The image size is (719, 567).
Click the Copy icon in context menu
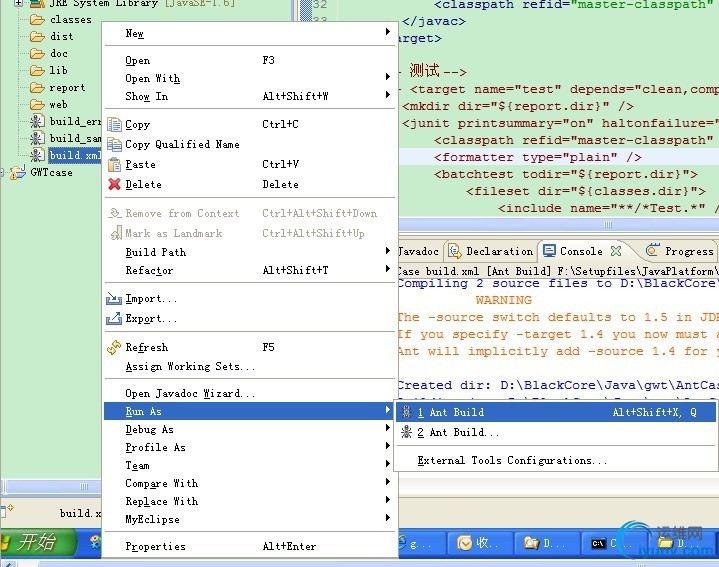[114, 124]
